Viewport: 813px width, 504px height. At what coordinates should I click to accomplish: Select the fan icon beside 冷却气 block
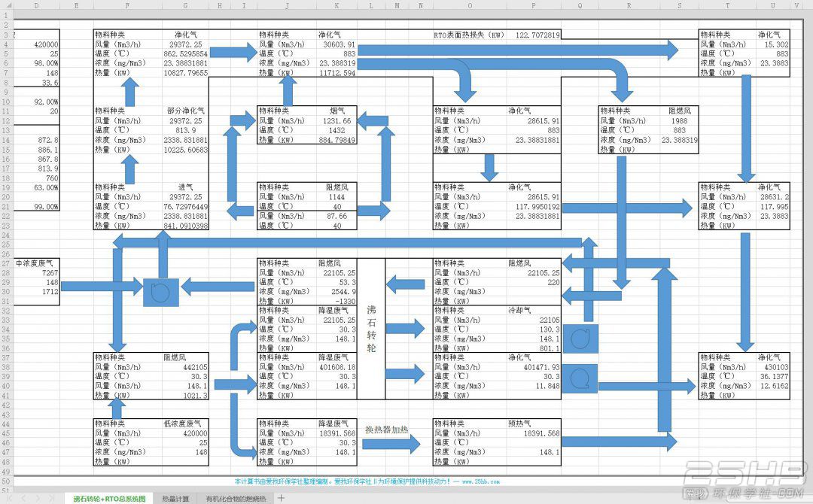click(580, 339)
